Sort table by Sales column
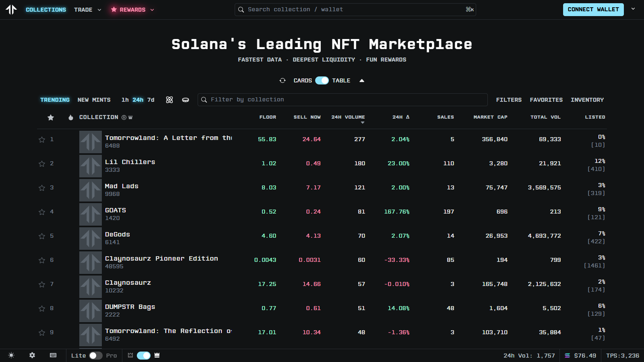Viewport: 644px width, 362px height. [446, 117]
